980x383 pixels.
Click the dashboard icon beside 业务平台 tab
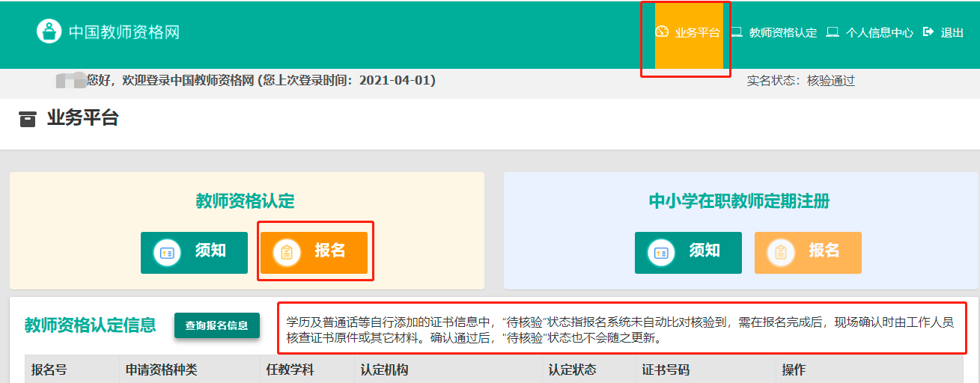click(x=662, y=32)
